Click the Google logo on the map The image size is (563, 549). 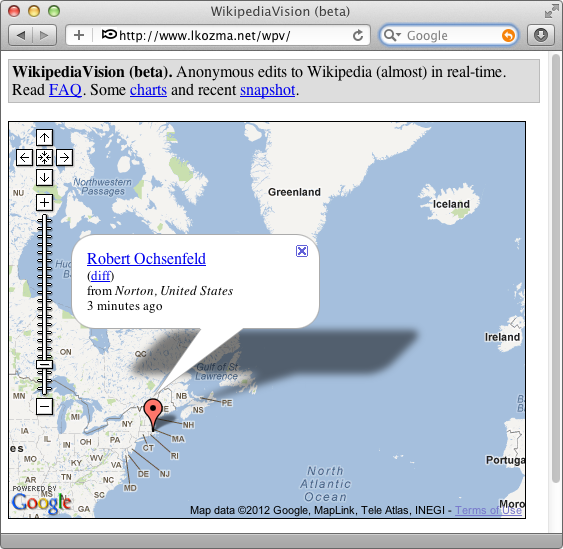coord(42,503)
